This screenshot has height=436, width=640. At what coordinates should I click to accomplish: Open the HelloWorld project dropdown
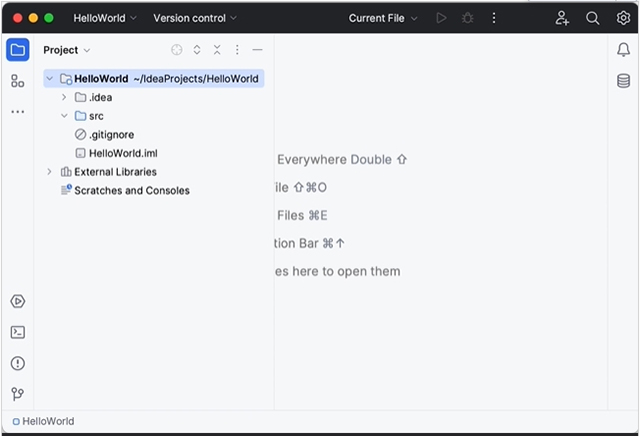click(105, 18)
